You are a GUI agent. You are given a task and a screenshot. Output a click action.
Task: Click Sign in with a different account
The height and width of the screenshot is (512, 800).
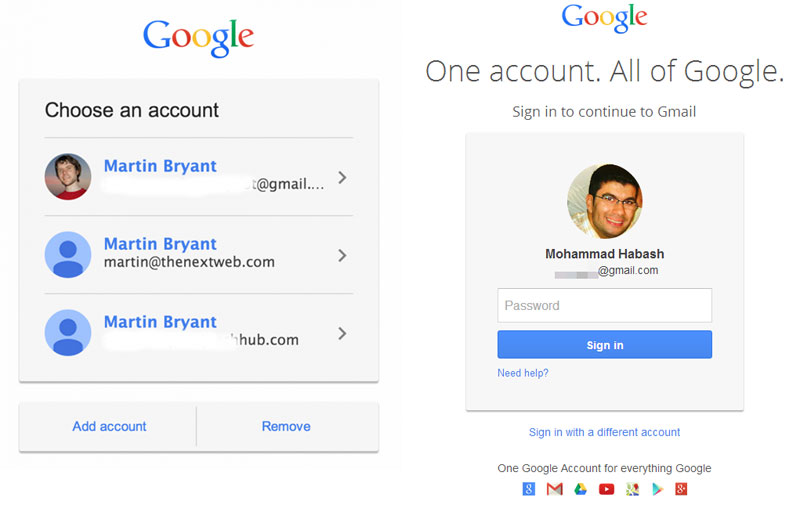[605, 432]
